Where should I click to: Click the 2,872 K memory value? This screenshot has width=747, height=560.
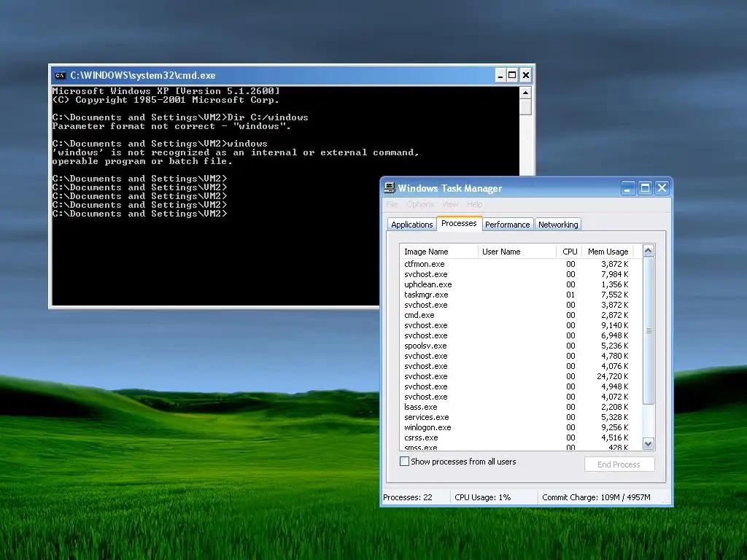click(x=614, y=315)
